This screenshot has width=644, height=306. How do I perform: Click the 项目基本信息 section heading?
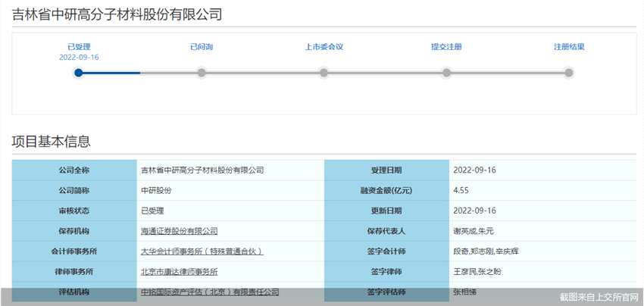tap(51, 142)
